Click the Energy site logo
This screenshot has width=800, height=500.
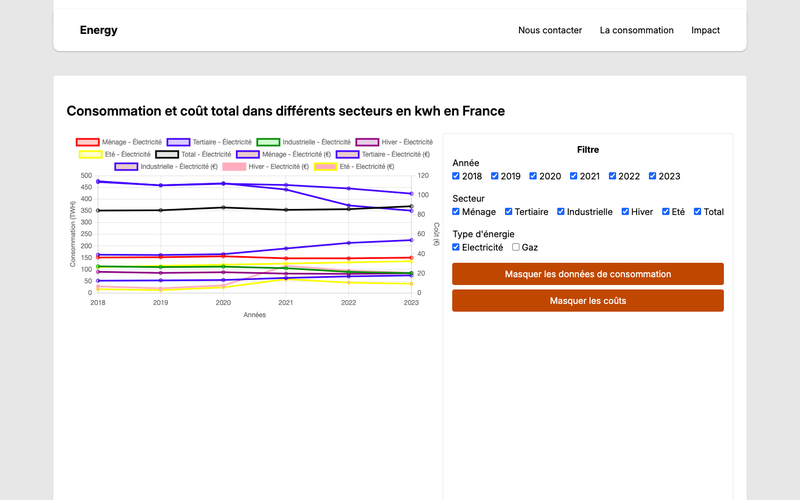pyautogui.click(x=98, y=30)
